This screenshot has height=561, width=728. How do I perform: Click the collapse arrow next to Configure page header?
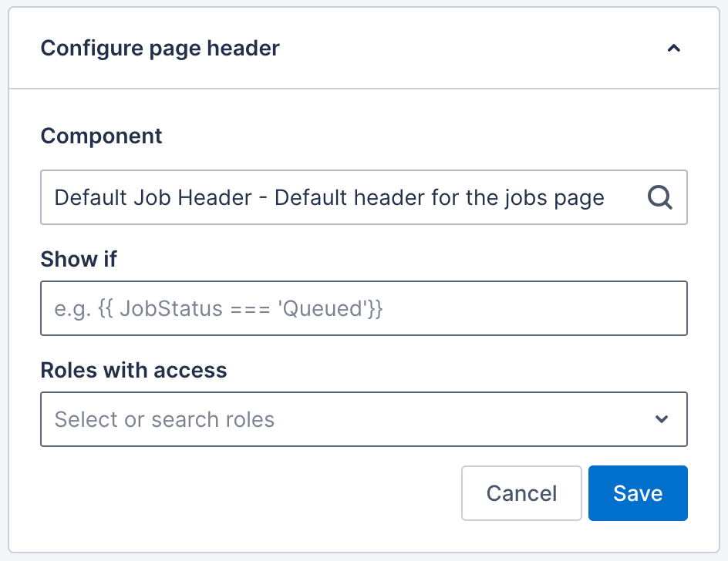(x=674, y=48)
